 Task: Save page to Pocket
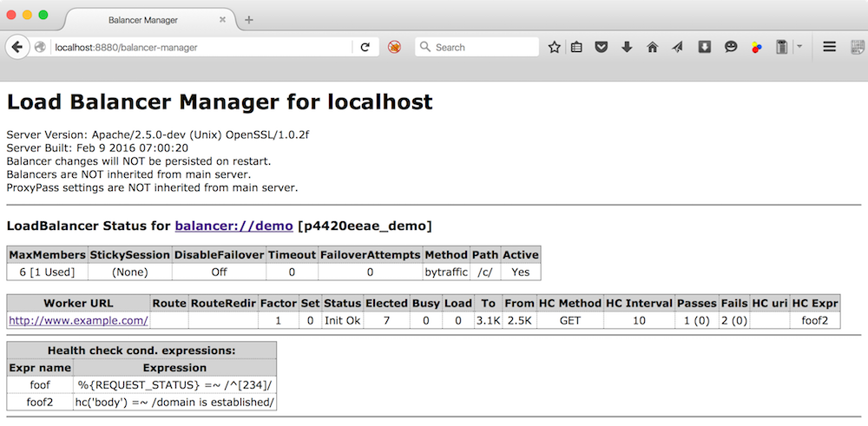601,47
